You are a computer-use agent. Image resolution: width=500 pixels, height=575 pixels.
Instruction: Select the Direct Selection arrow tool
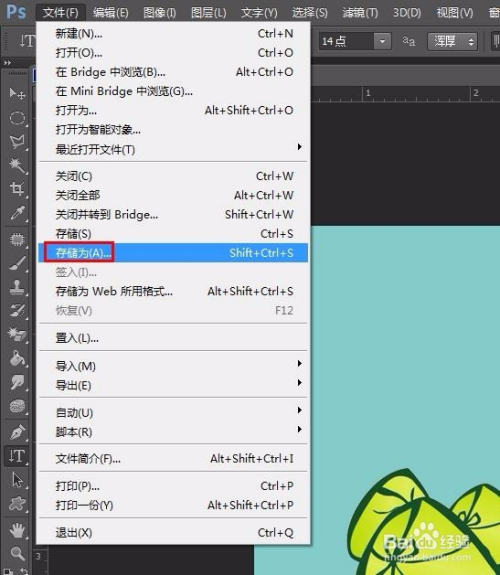click(x=17, y=480)
